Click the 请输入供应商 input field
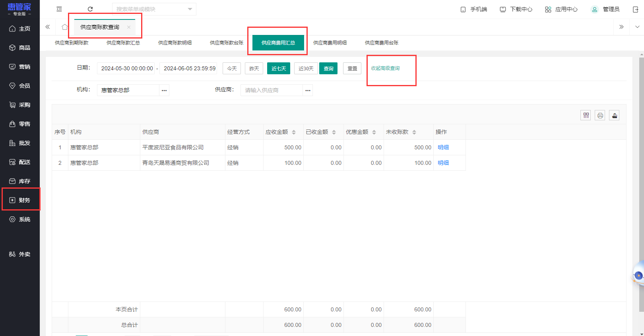This screenshot has width=644, height=336. point(272,90)
